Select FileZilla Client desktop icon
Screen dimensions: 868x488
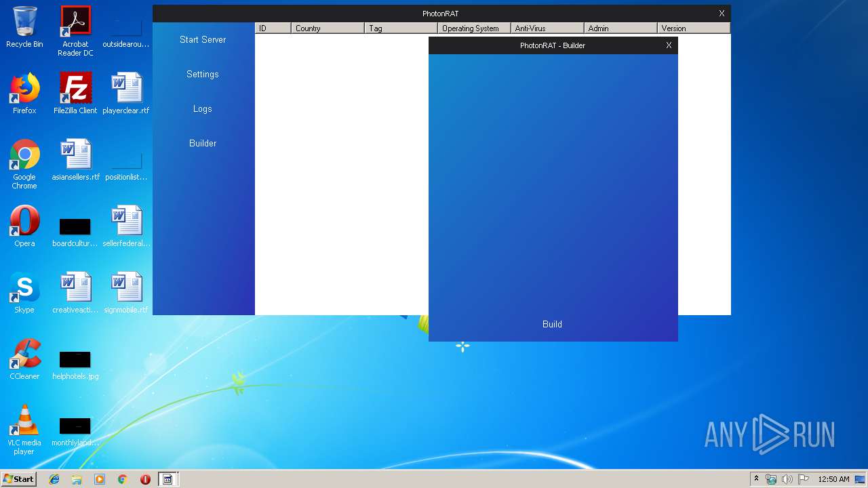click(75, 94)
